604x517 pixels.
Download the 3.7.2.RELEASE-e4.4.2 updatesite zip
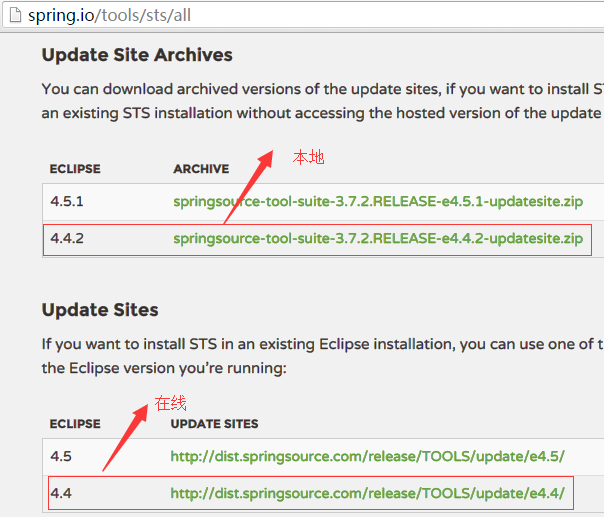378,238
